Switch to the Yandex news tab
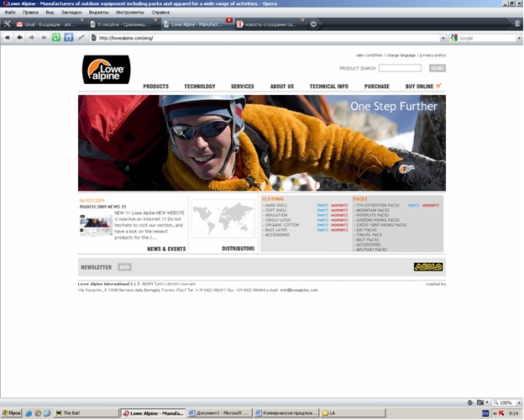Image resolution: width=524 pixels, height=420 pixels. pyautogui.click(x=270, y=24)
